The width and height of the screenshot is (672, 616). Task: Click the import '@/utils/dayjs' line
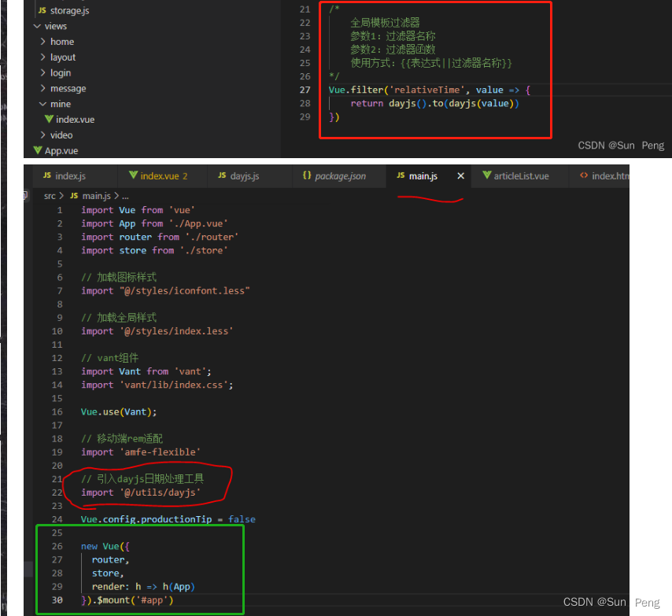[141, 492]
